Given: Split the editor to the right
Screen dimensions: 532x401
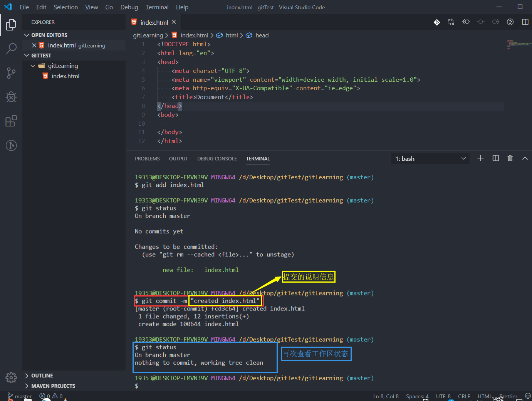Looking at the screenshot, I should [525, 22].
